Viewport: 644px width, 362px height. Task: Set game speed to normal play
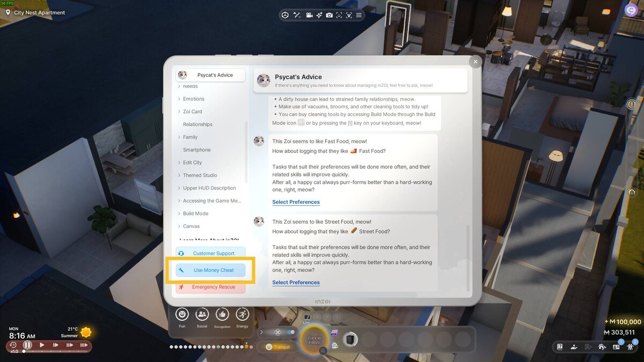coord(42,345)
